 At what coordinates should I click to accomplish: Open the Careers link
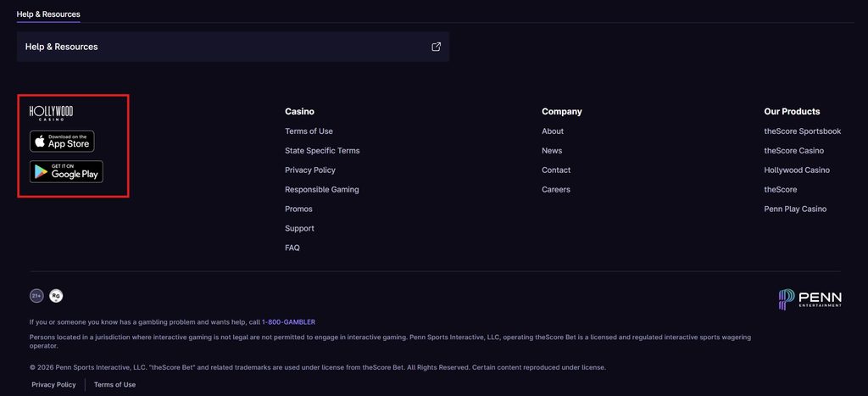pyautogui.click(x=556, y=189)
